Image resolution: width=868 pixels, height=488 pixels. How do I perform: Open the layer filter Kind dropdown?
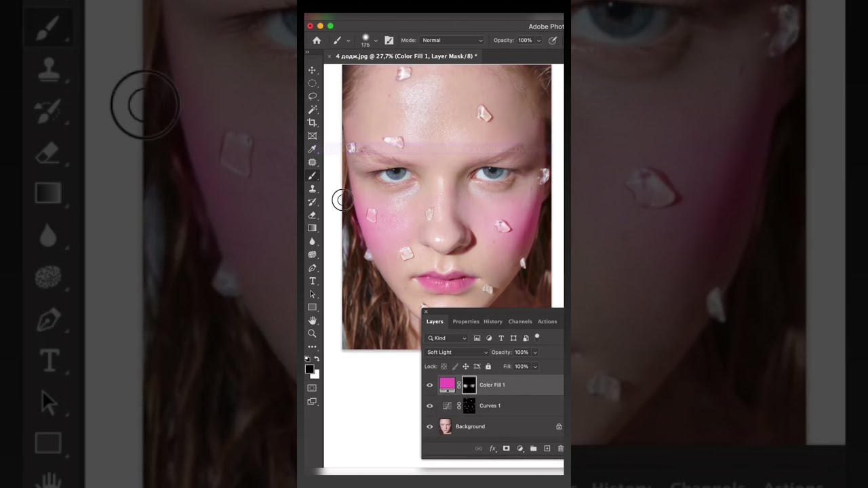pyautogui.click(x=447, y=338)
